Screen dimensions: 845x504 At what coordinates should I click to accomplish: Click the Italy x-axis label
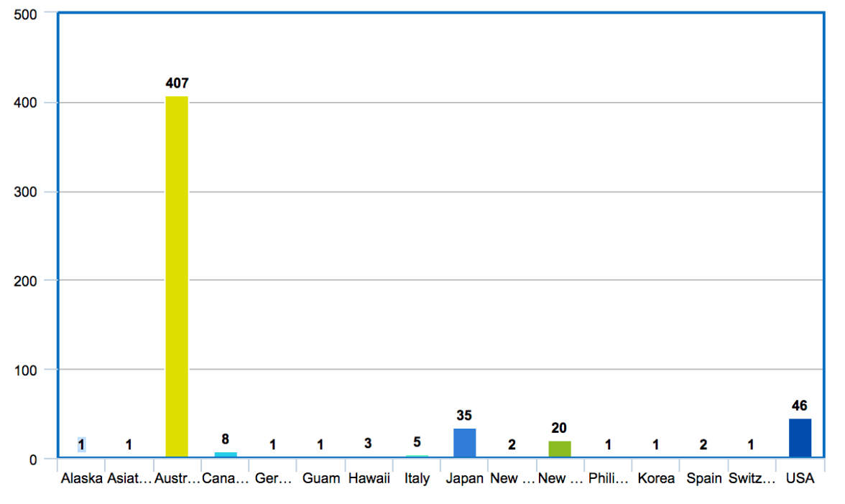417,479
